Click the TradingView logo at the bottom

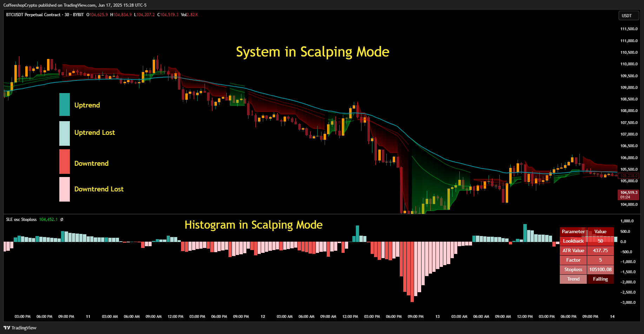(x=20, y=328)
